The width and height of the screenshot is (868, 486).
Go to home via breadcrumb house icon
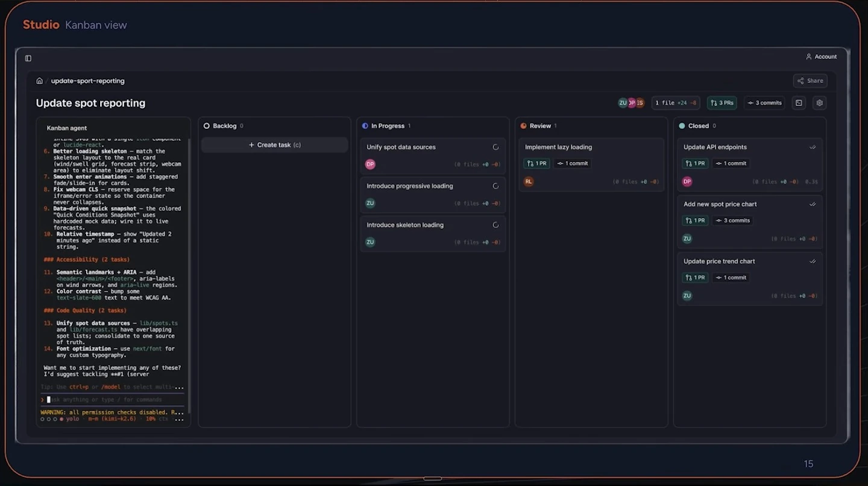pyautogui.click(x=40, y=81)
